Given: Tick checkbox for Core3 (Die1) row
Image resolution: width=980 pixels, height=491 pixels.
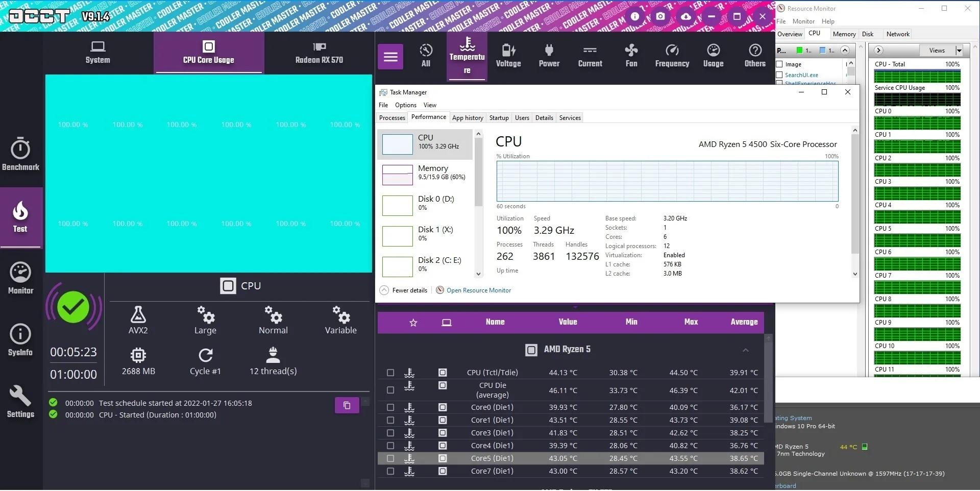Looking at the screenshot, I should point(390,433).
